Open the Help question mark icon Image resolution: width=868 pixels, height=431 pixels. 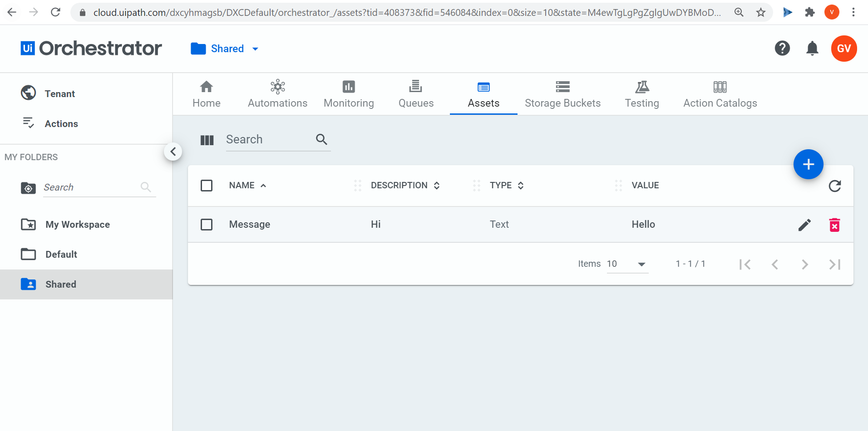pos(782,48)
